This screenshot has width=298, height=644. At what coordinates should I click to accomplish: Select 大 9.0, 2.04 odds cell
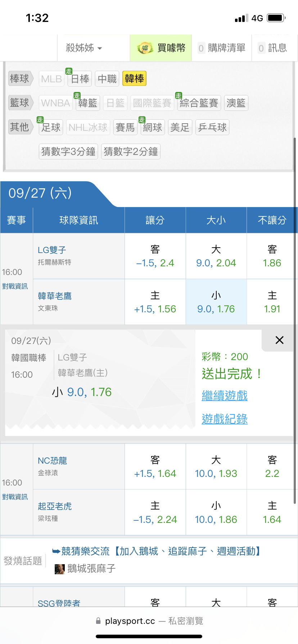[216, 256]
